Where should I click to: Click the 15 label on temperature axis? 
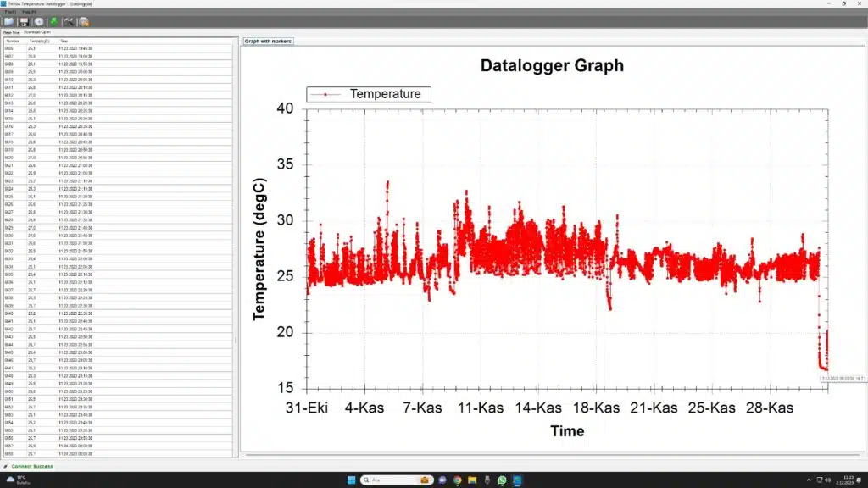285,388
